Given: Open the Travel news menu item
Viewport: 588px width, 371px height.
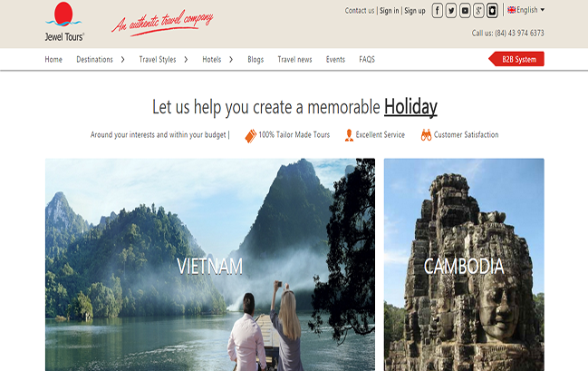Looking at the screenshot, I should coord(294,59).
